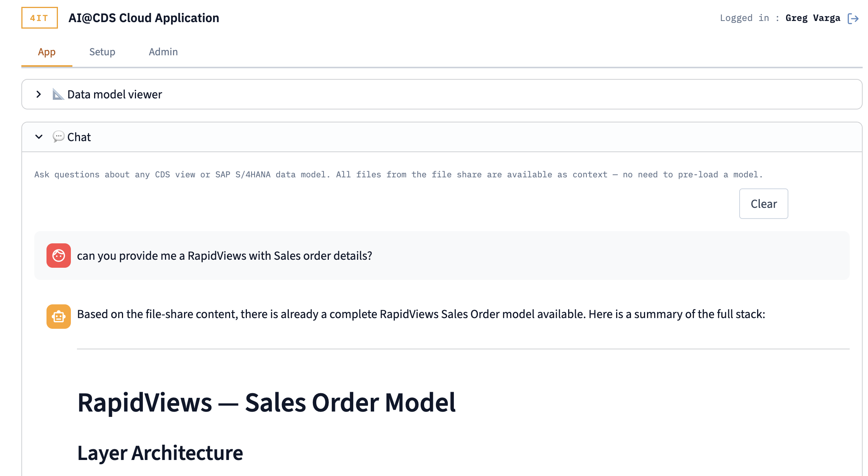
Task: Click the 'Ask questions about any CDS view' description
Action: coord(398,174)
